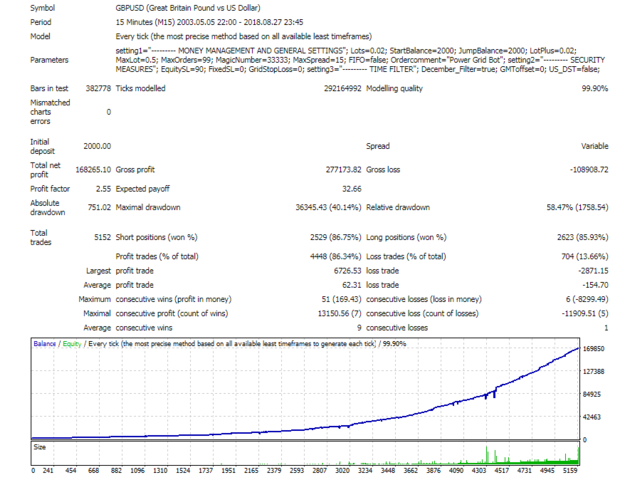
Task: Click consecutive wins value 51 (169.43)
Action: pyautogui.click(x=341, y=299)
